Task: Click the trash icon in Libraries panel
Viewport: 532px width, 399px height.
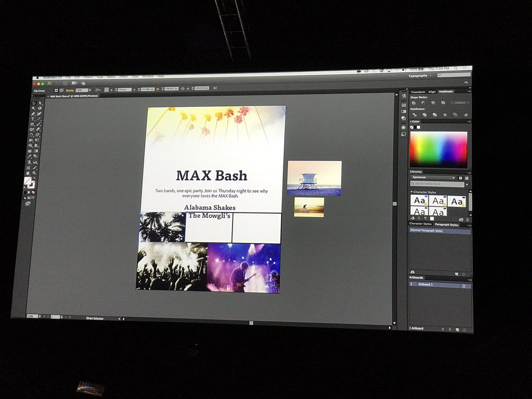Action: pyautogui.click(x=467, y=220)
